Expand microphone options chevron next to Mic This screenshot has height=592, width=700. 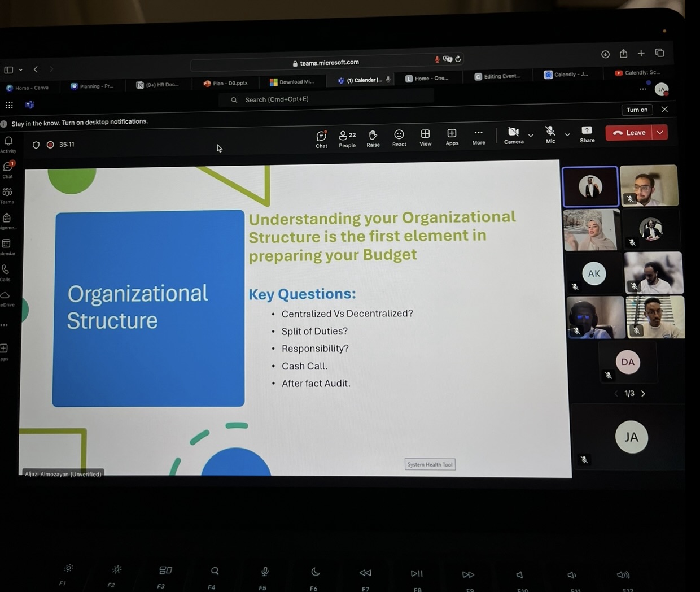567,135
